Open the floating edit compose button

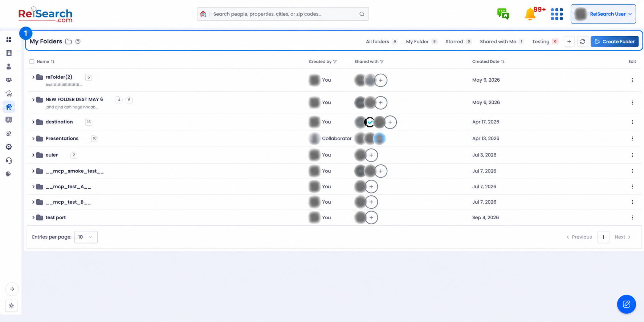pos(626,304)
